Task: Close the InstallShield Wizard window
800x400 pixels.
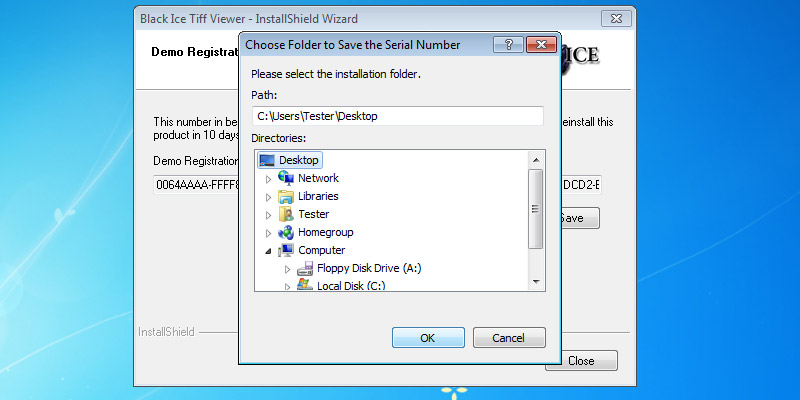Action: click(x=616, y=19)
